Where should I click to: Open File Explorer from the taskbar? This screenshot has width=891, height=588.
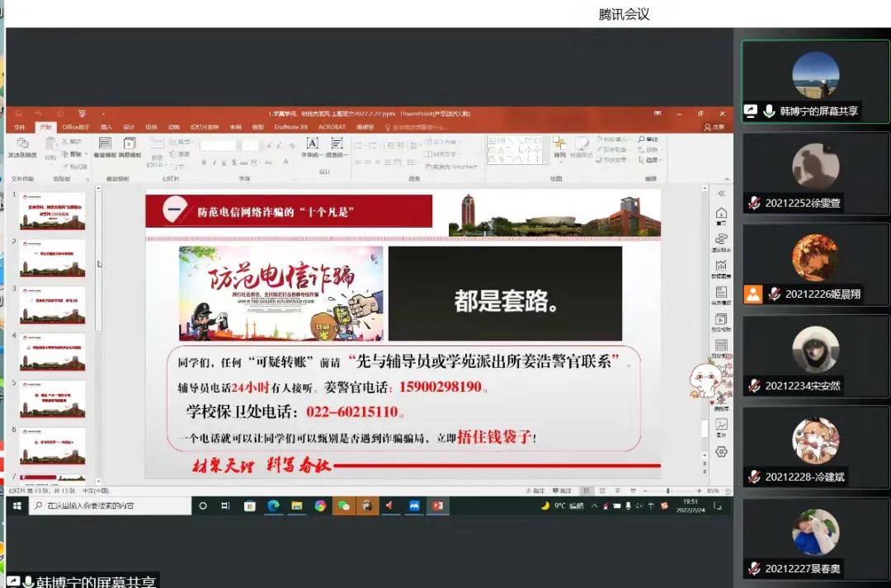coord(296,506)
